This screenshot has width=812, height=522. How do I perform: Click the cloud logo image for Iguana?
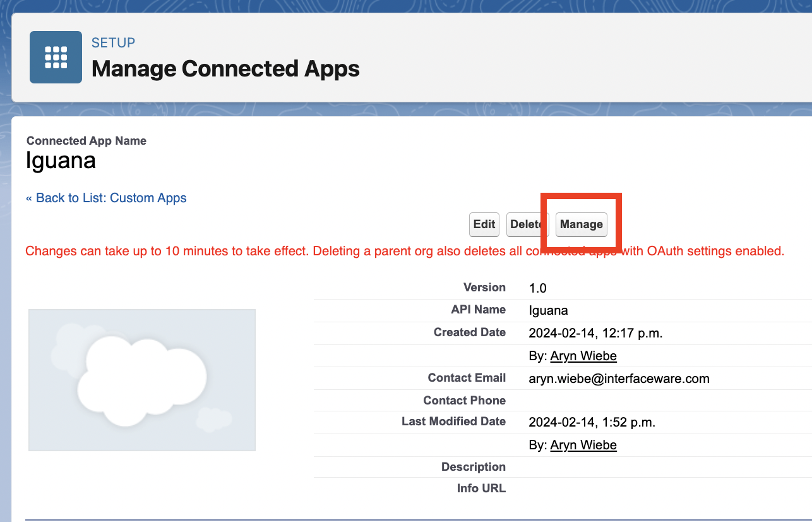(x=142, y=380)
